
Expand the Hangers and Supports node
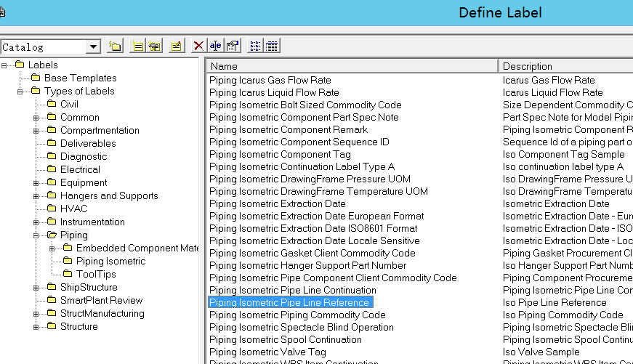(36, 196)
